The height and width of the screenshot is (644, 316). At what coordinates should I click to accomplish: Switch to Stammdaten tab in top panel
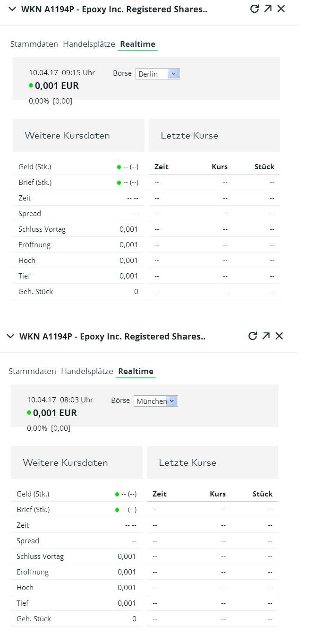pos(34,44)
